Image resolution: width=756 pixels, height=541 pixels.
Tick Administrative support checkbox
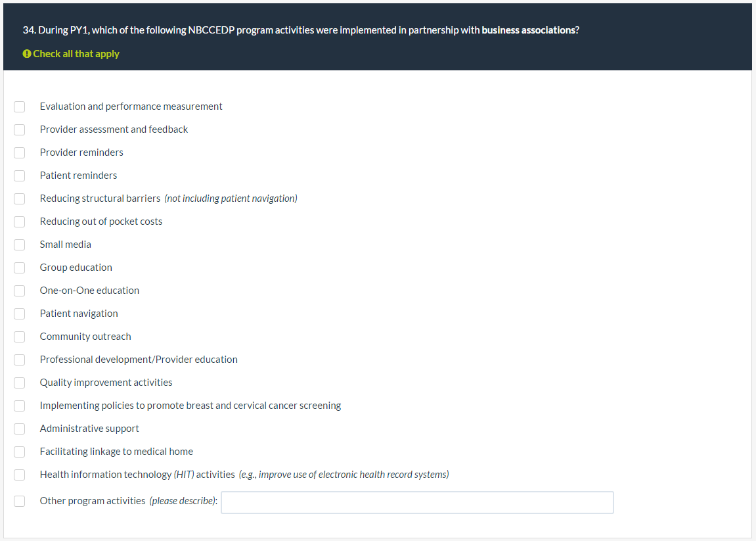(20, 429)
